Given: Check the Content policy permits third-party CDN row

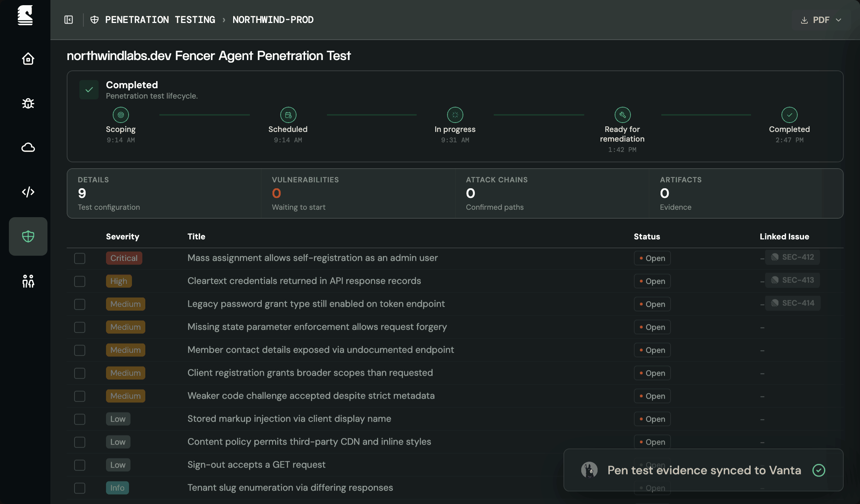Looking at the screenshot, I should pyautogui.click(x=80, y=442).
